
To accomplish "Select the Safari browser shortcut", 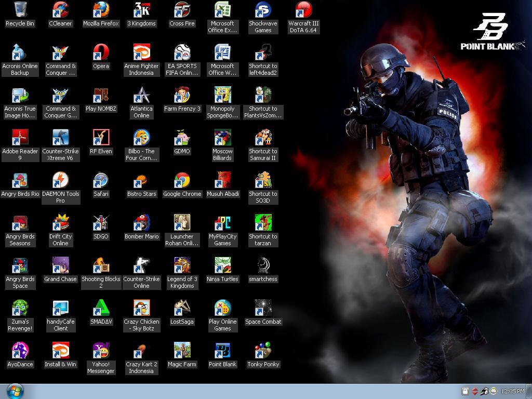I will [x=101, y=180].
